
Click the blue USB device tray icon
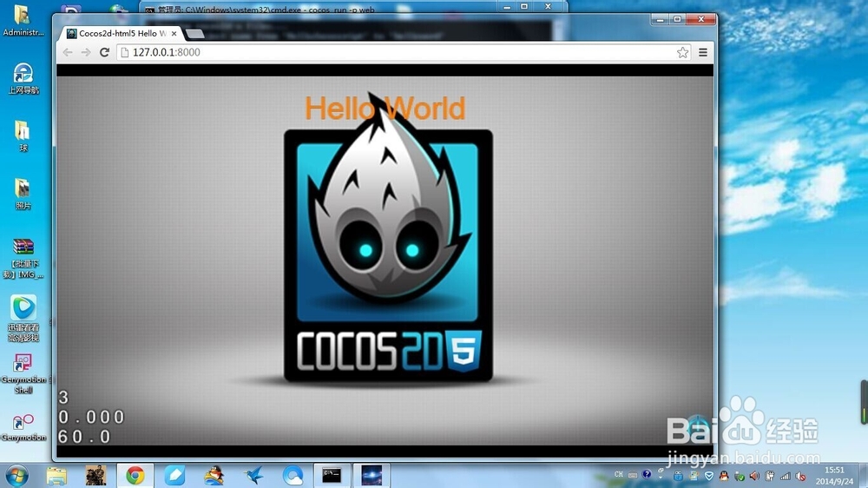point(678,476)
